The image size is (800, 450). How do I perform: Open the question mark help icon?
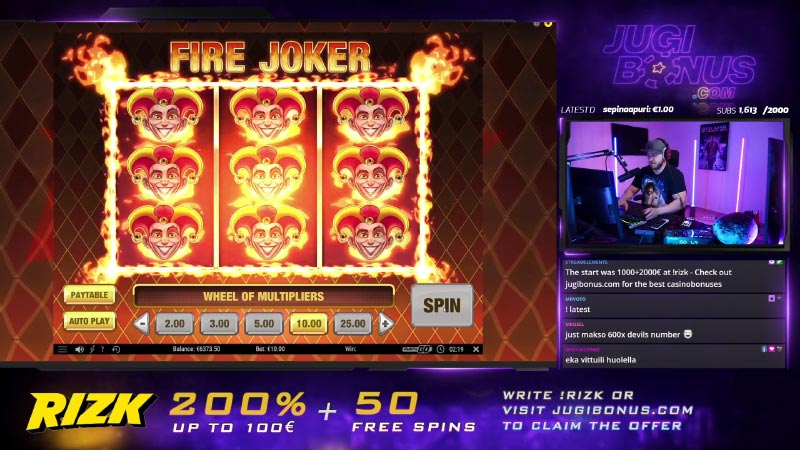tap(103, 349)
